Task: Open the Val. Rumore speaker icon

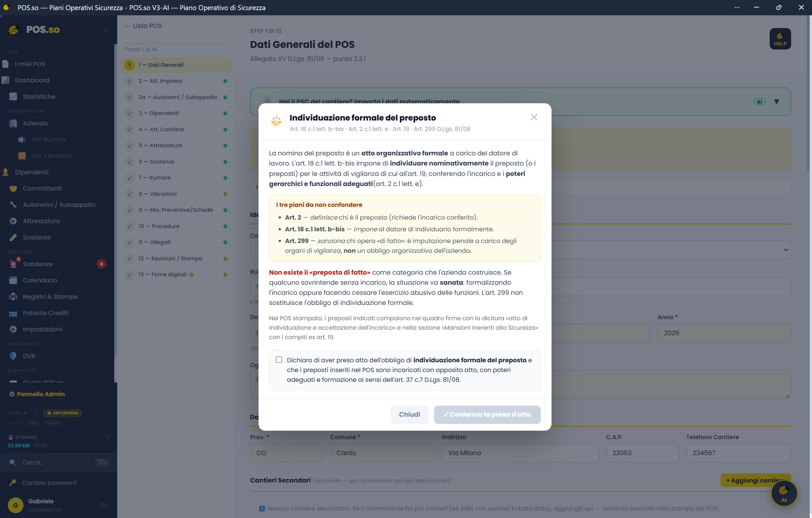Action: [22, 139]
